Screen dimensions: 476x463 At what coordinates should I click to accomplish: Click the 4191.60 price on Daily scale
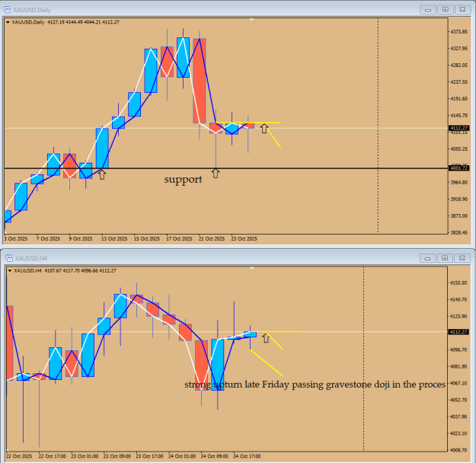pos(458,99)
